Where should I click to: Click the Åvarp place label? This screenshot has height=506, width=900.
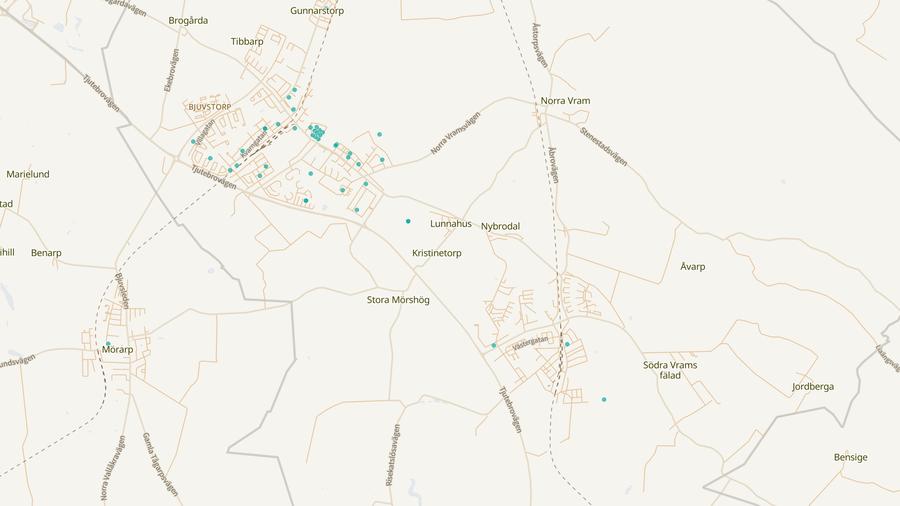tap(692, 267)
